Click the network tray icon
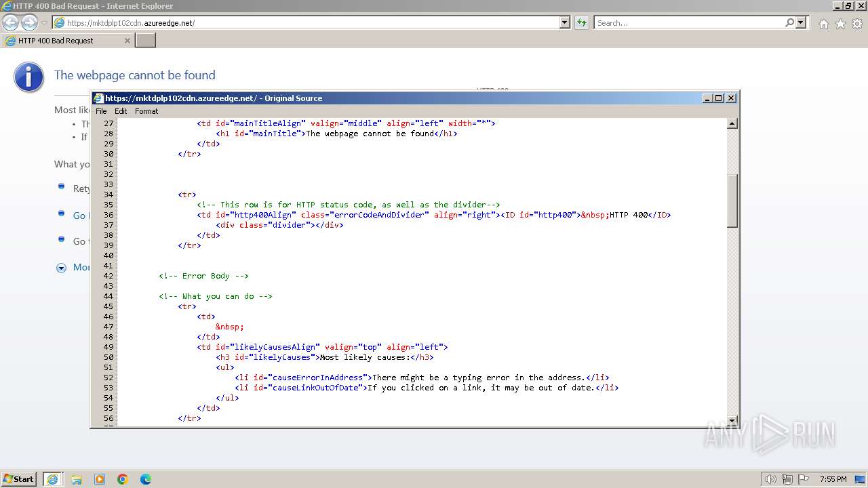Image resolution: width=868 pixels, height=488 pixels. (x=787, y=479)
